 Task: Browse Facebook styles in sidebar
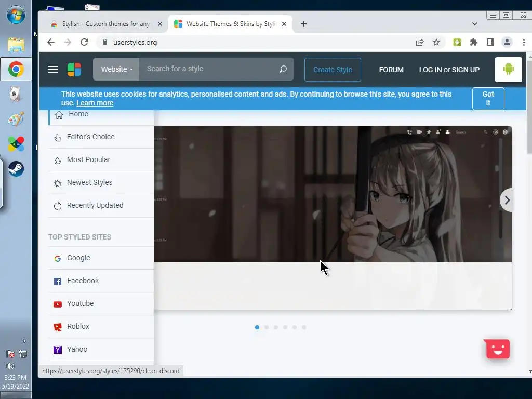(x=101, y=281)
